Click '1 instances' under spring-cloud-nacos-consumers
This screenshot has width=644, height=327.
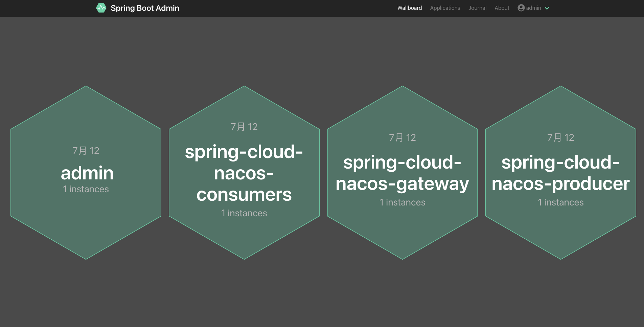point(244,213)
